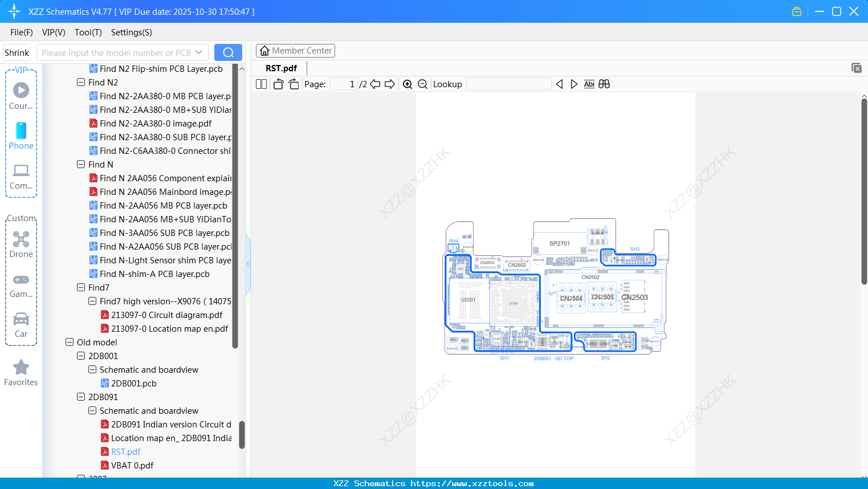Collapse the Find7 tree node
Viewport: 868px width, 489px height.
(81, 287)
